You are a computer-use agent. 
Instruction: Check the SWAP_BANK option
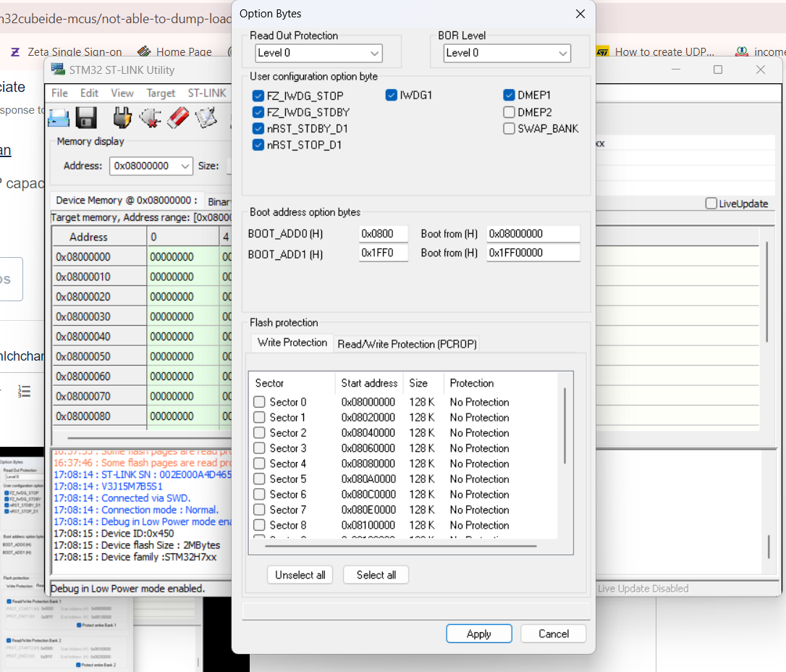pyautogui.click(x=509, y=128)
